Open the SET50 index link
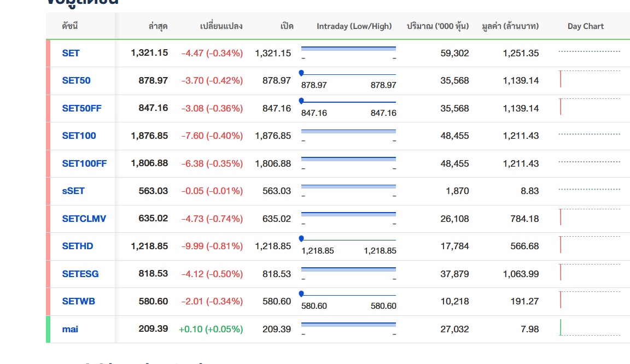 point(76,80)
